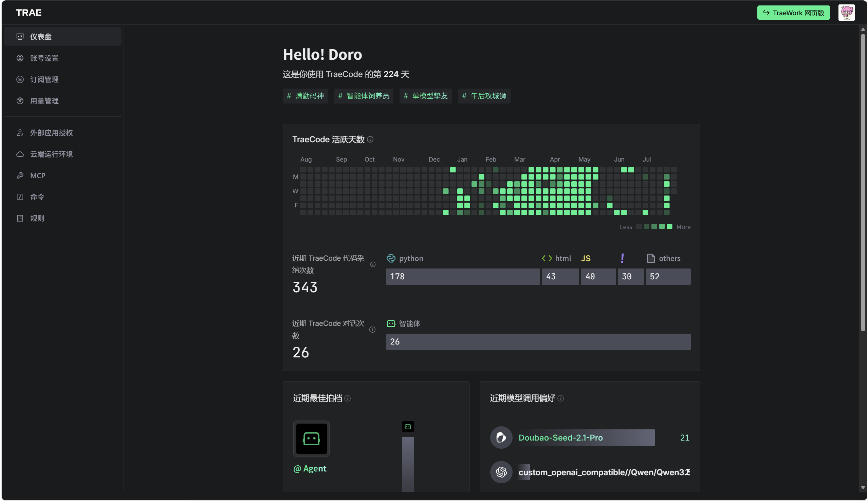Image resolution: width=868 pixels, height=502 pixels.
Task: Show info for 近期模型调用偏好
Action: [560, 398]
